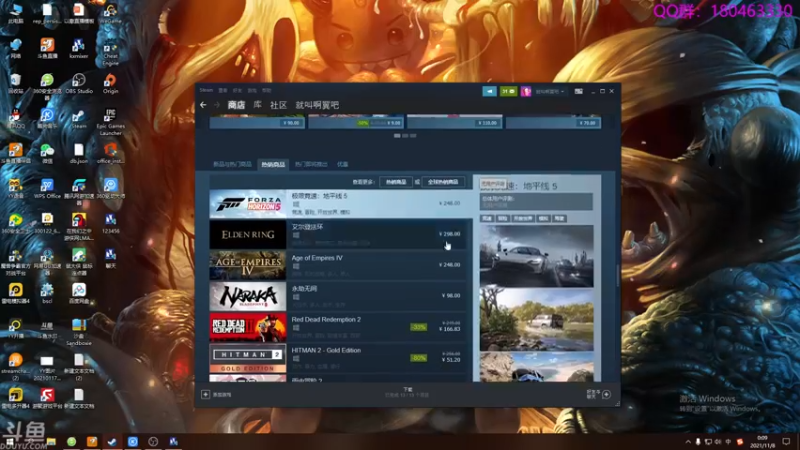Go to 商店 store section
The image size is (800, 450).
(x=236, y=105)
